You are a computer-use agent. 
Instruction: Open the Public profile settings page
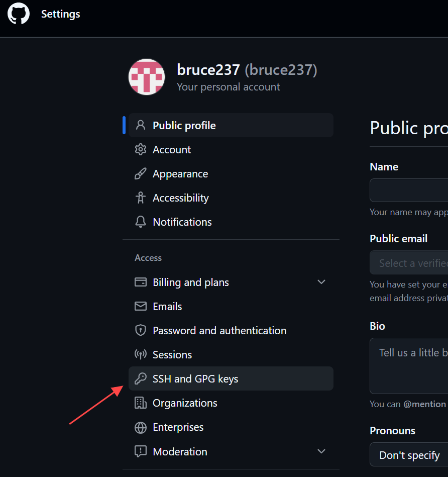pos(231,125)
